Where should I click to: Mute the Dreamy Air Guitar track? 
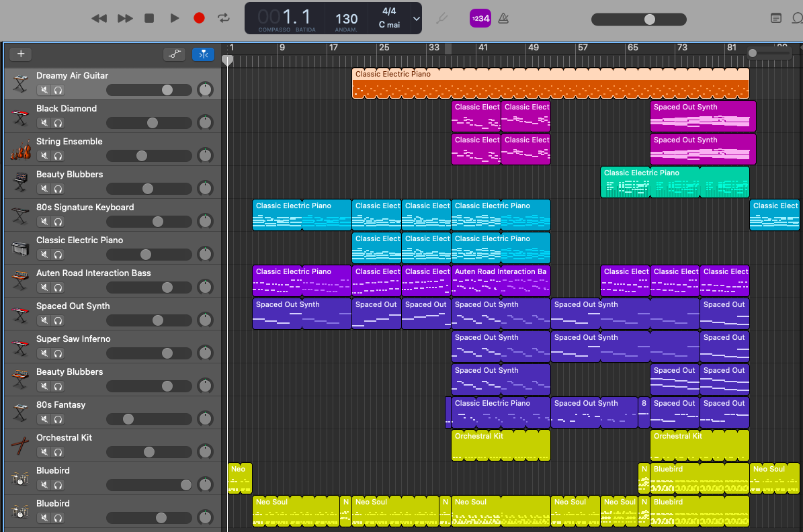(44, 90)
